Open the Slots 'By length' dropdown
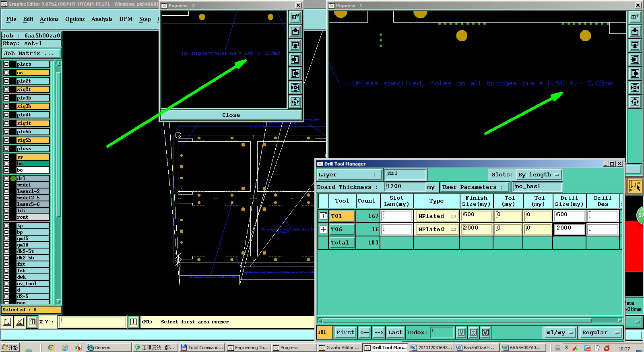Image resolution: width=644 pixels, height=352 pixels. [x=539, y=175]
